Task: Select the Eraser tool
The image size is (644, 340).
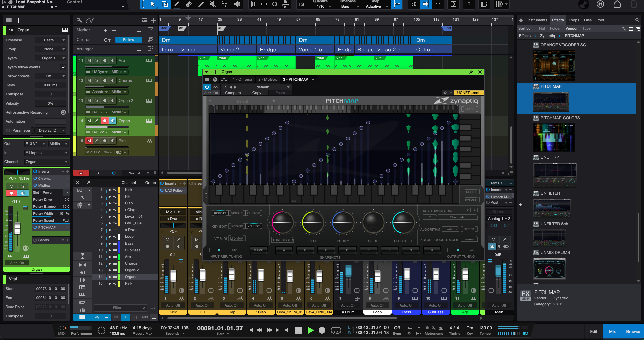Action: (x=189, y=4)
